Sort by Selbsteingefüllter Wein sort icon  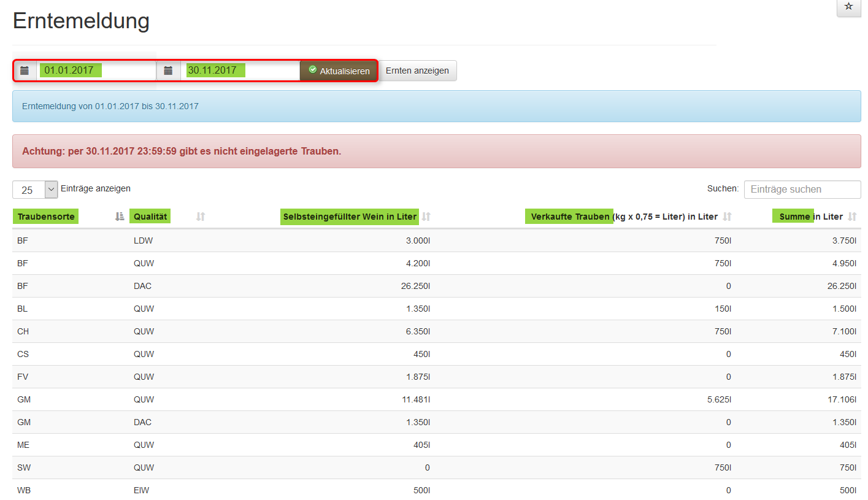[426, 217]
